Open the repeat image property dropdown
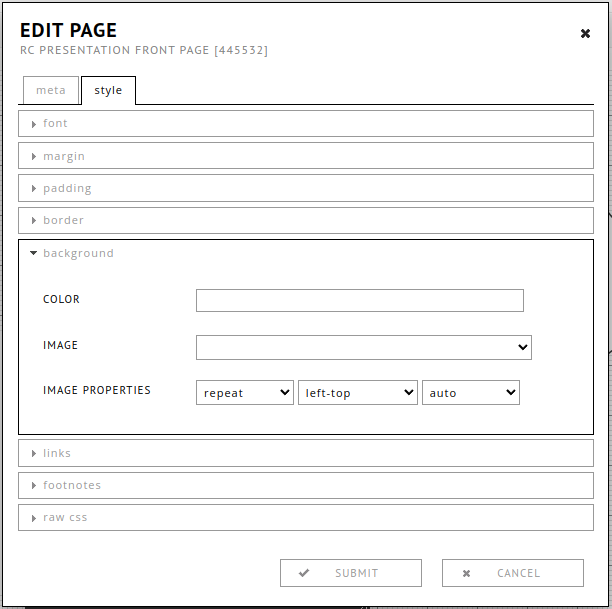Image resolution: width=612 pixels, height=609 pixels. tap(245, 393)
